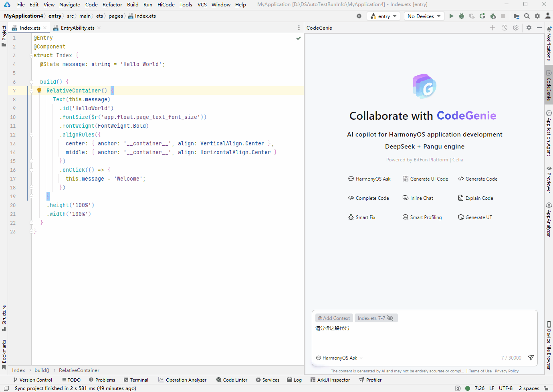Image resolution: width=553 pixels, height=392 pixels.
Task: Toggle read-only lock icon in status bar
Action: click(546, 388)
